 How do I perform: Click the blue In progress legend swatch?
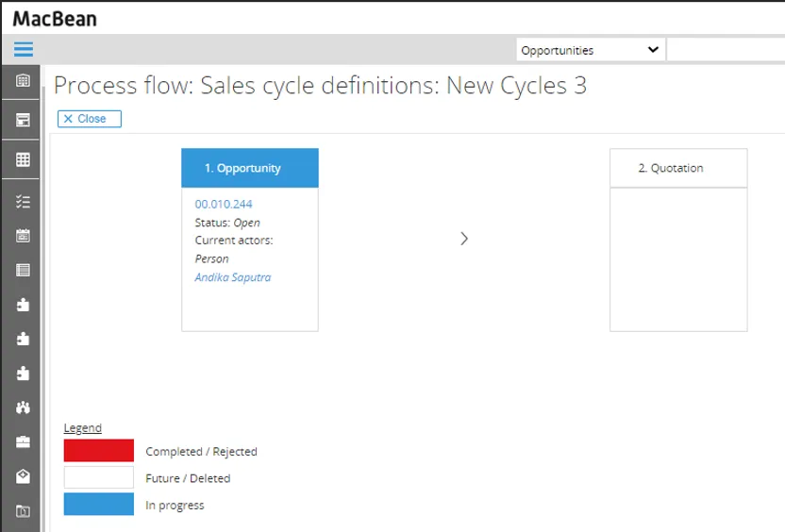(99, 505)
